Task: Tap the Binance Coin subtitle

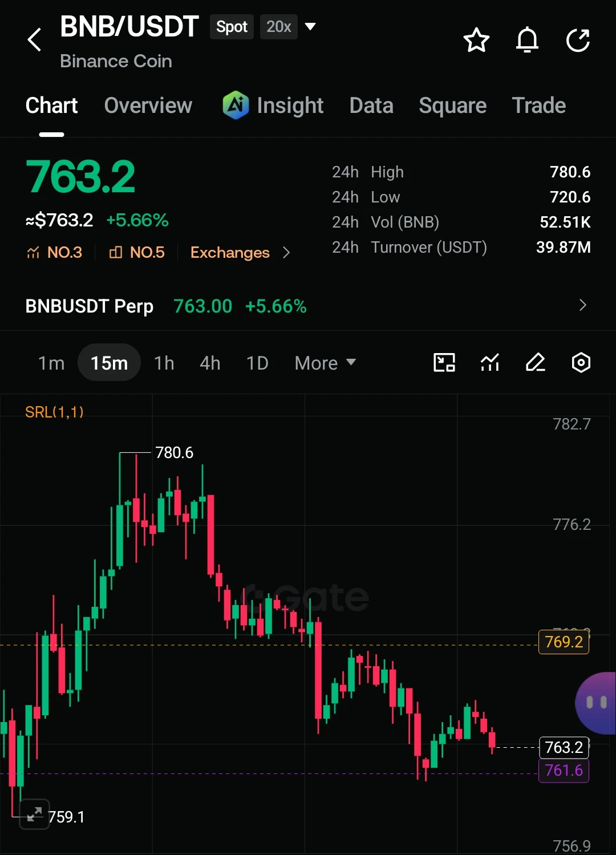Action: 116,61
